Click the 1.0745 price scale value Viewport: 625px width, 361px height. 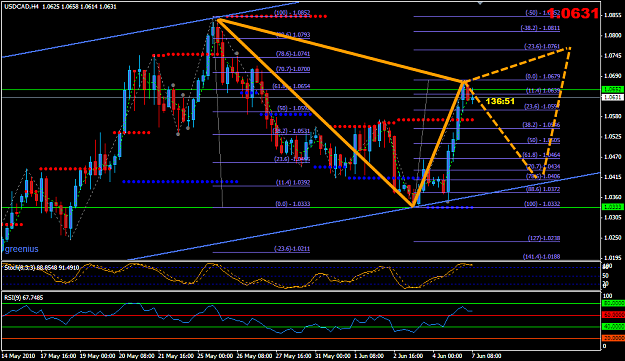pos(613,56)
